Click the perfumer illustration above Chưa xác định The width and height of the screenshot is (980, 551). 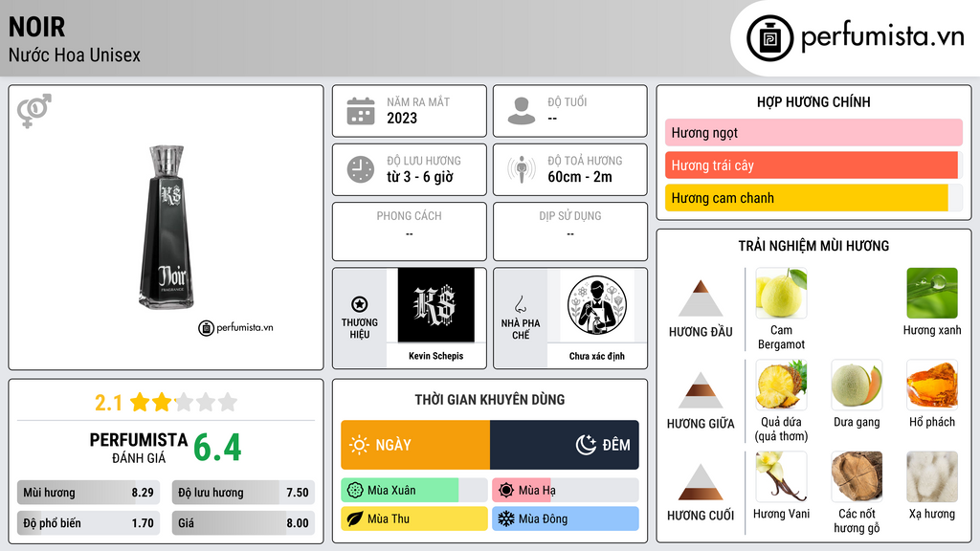coord(597,305)
